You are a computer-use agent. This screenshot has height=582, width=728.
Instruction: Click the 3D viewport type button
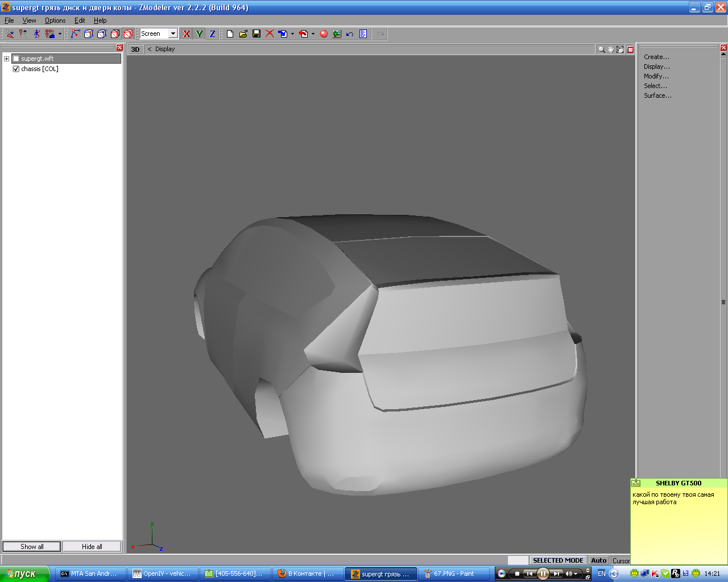[135, 49]
